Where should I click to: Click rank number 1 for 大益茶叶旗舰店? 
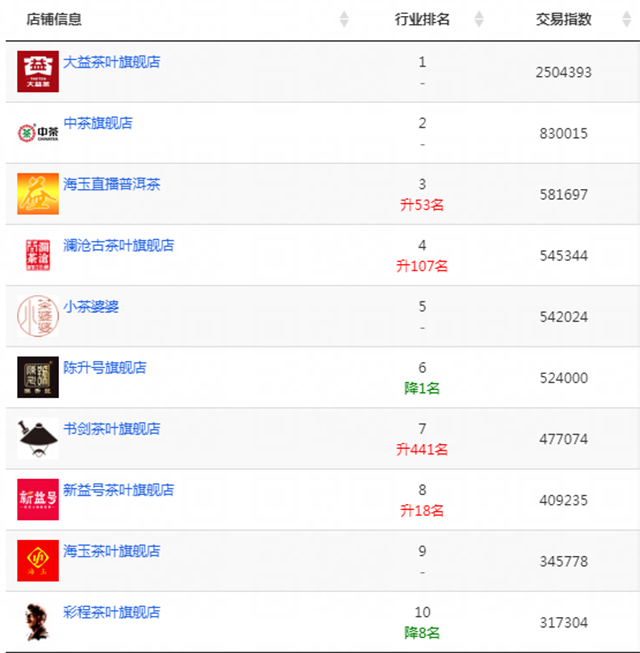[x=422, y=62]
